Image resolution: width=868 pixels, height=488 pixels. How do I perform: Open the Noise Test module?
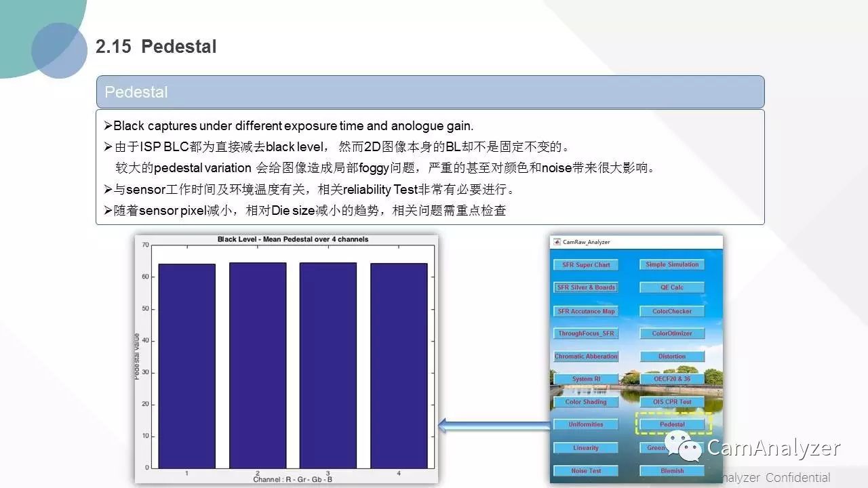586,470
